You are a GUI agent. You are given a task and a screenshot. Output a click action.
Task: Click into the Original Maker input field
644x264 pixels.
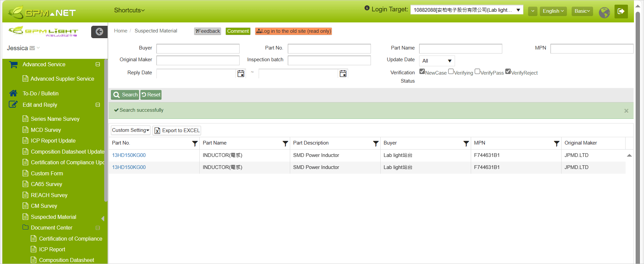(x=198, y=60)
